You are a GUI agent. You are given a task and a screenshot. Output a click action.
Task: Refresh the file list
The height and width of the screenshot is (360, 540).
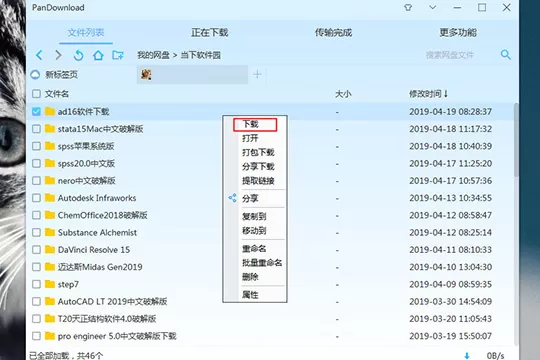(78, 55)
